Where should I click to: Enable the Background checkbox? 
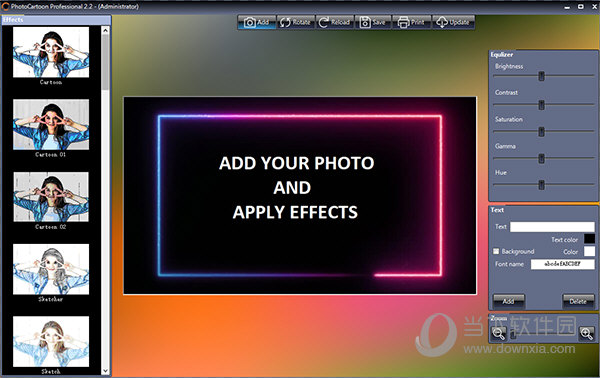tap(496, 251)
